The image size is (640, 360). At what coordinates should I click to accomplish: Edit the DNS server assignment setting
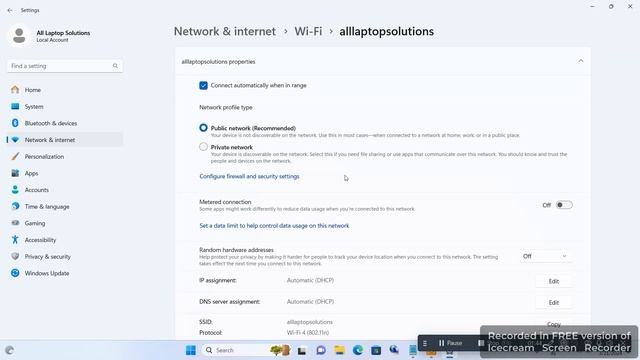coord(553,302)
